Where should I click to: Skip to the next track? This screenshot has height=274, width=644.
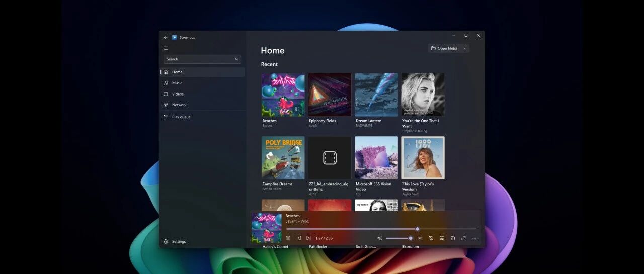coord(308,238)
